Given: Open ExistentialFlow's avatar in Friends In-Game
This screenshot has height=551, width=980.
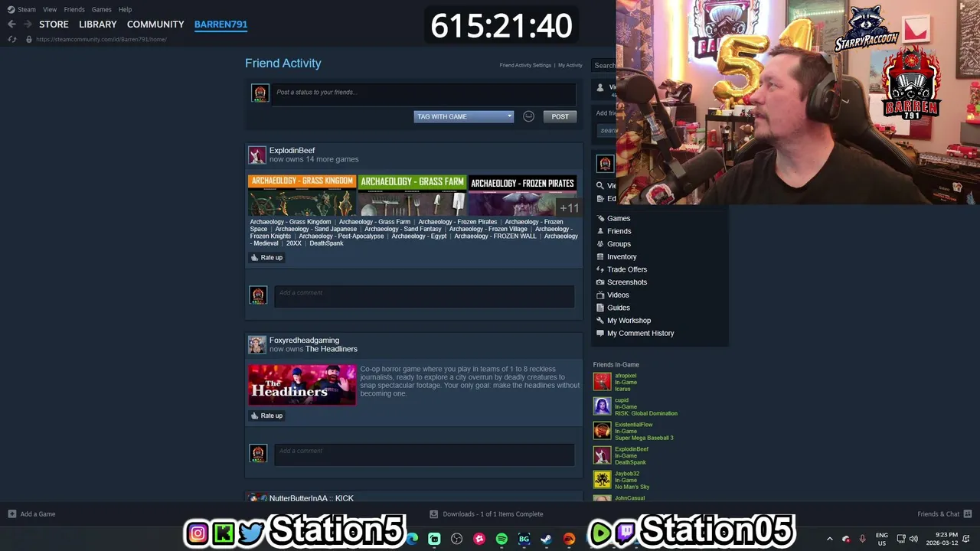Looking at the screenshot, I should click(603, 431).
